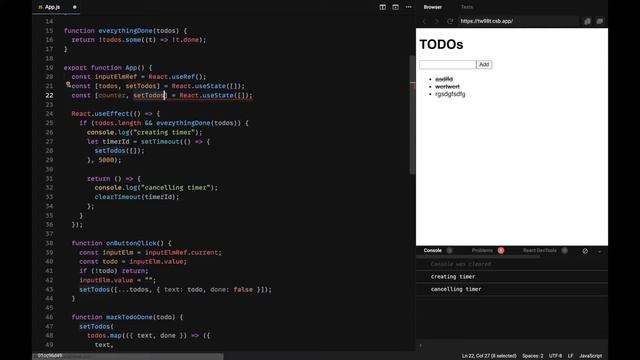Image resolution: width=640 pixels, height=360 pixels.
Task: Click the red Problems count badge
Action: pyautogui.click(x=501, y=251)
